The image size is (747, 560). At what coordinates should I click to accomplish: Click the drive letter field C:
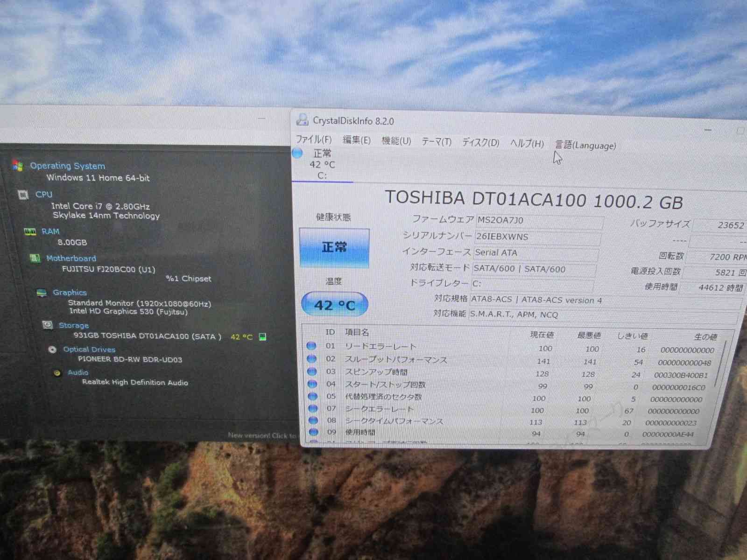532,284
